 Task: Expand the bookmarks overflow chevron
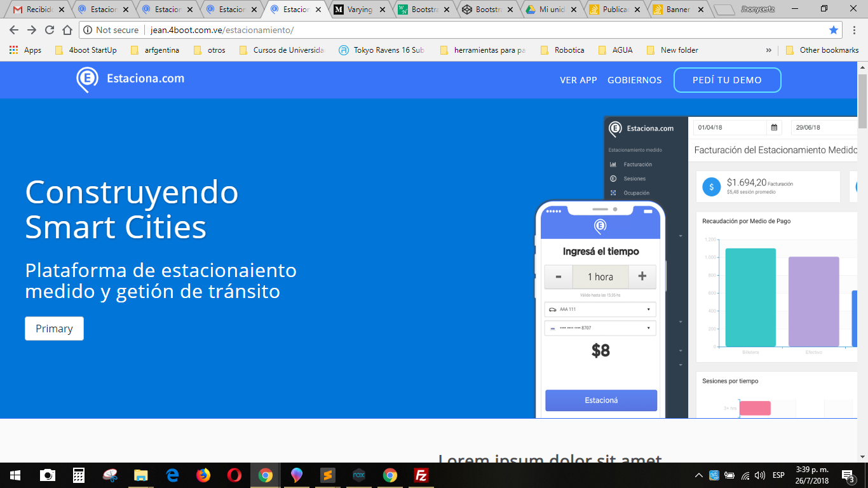click(x=769, y=50)
